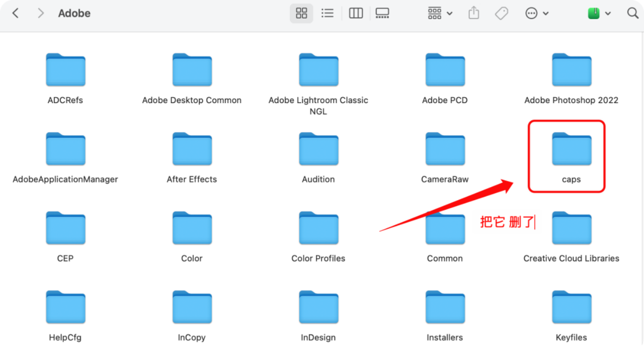Select the After Effects folder icon
The height and width of the screenshot is (351, 644).
[x=192, y=149]
